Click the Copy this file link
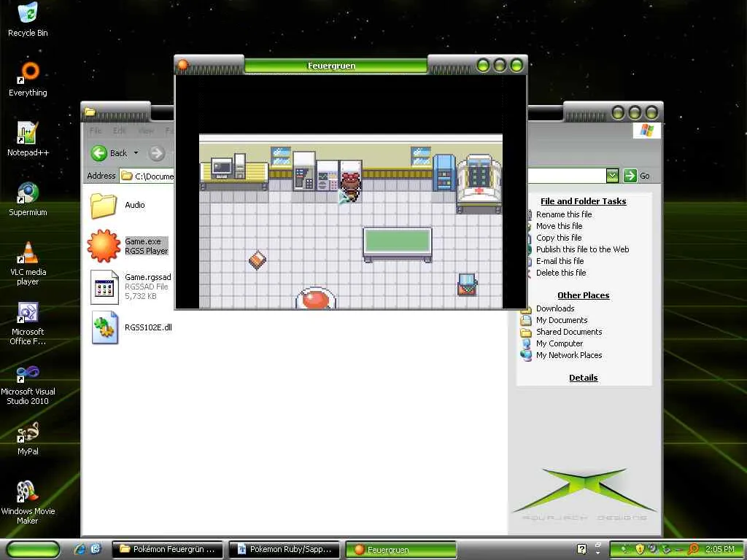 [x=559, y=238]
